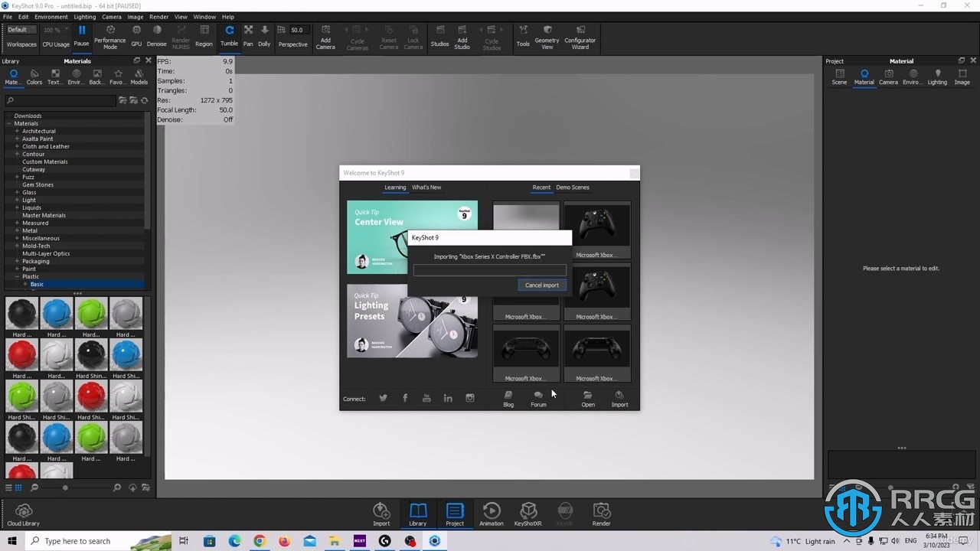980x551 pixels.
Task: Click the thumbnail zoom-in magnifier
Action: click(x=117, y=487)
